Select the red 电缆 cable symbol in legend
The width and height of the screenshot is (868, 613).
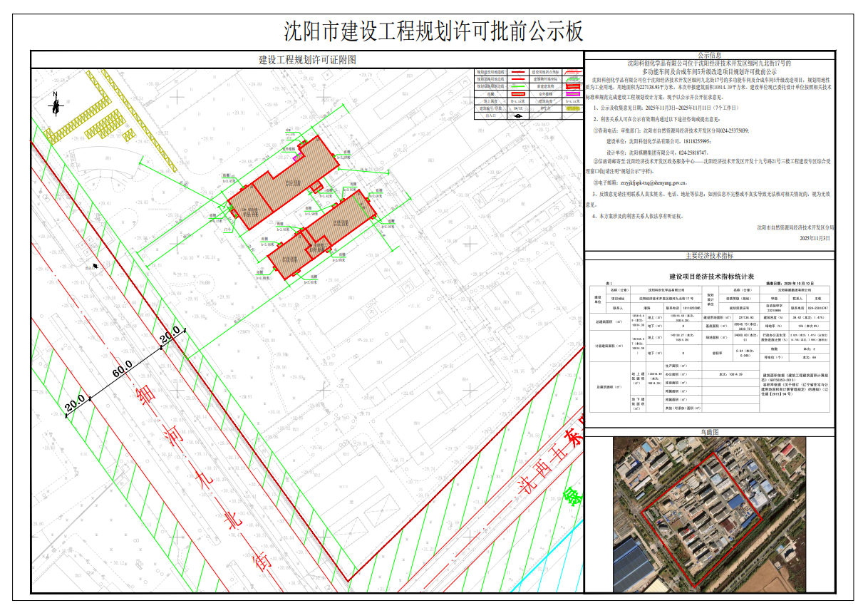518,94
